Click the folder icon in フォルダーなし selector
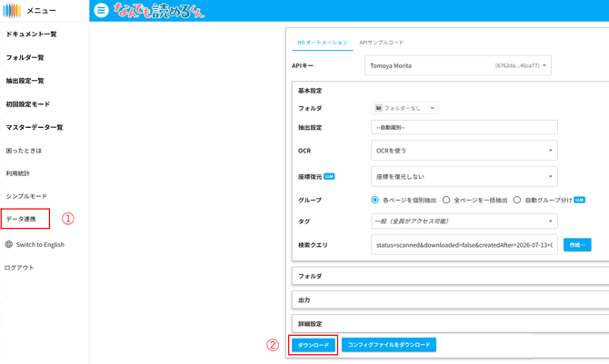Screen dimensions: 609x364 coord(378,108)
